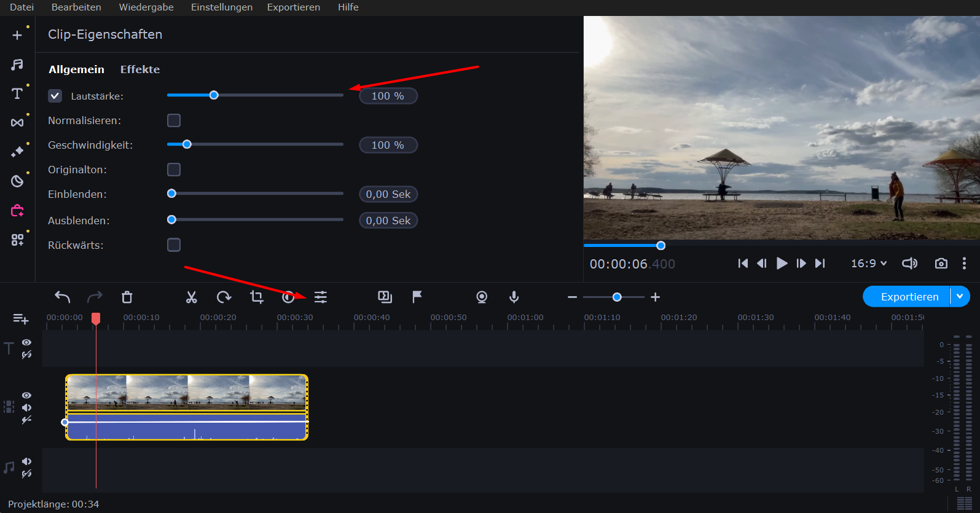This screenshot has width=980, height=513.
Task: Enable the Rückwärts checkbox
Action: [174, 245]
